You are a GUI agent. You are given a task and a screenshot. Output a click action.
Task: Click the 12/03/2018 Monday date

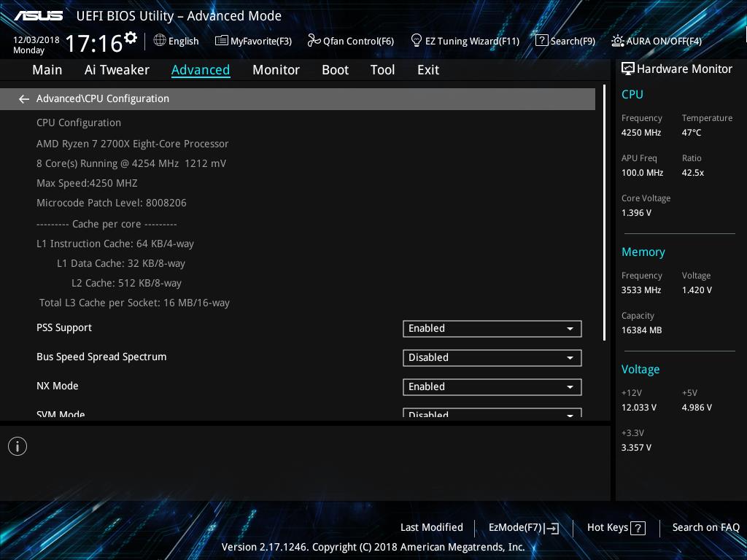coord(36,44)
